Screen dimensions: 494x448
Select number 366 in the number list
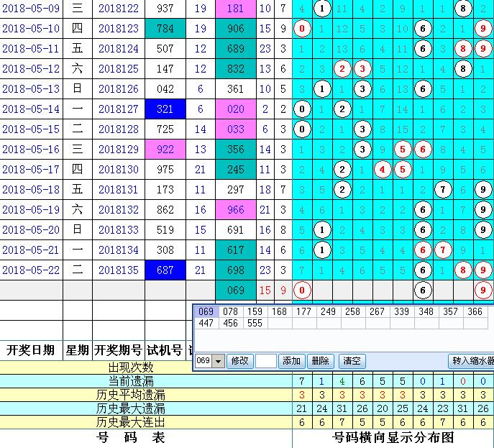475,311
